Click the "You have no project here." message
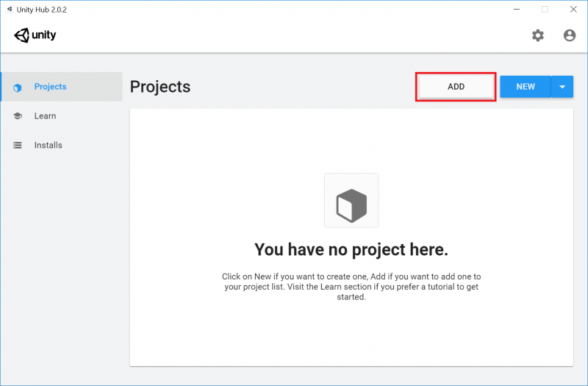The image size is (588, 386). click(x=351, y=249)
